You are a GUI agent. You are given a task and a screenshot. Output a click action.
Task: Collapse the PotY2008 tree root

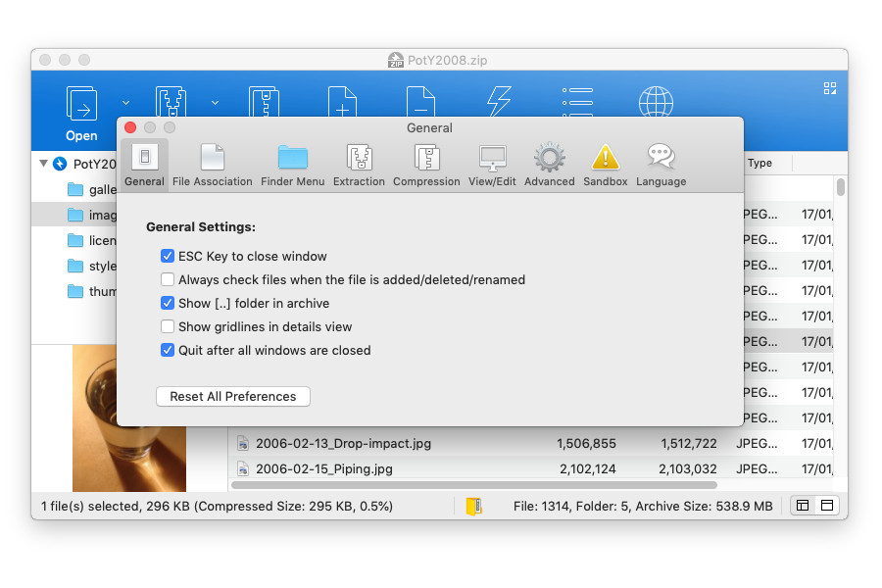pyautogui.click(x=43, y=164)
